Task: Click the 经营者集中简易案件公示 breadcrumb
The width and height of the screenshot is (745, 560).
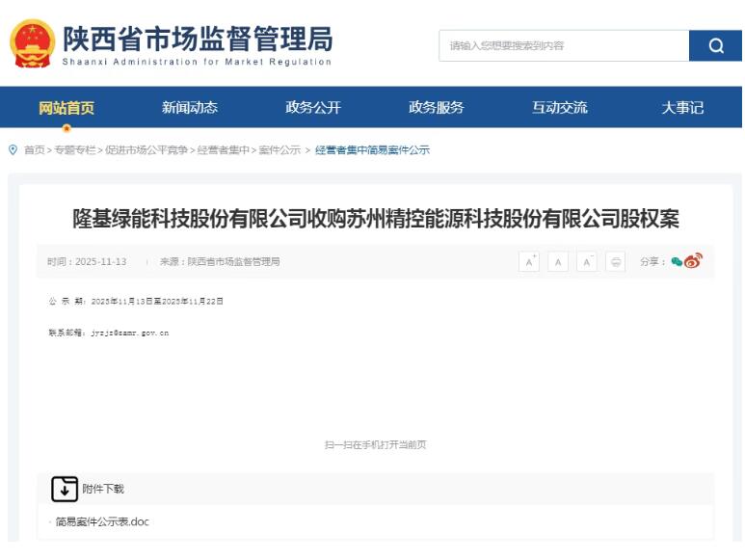Action: [372, 150]
